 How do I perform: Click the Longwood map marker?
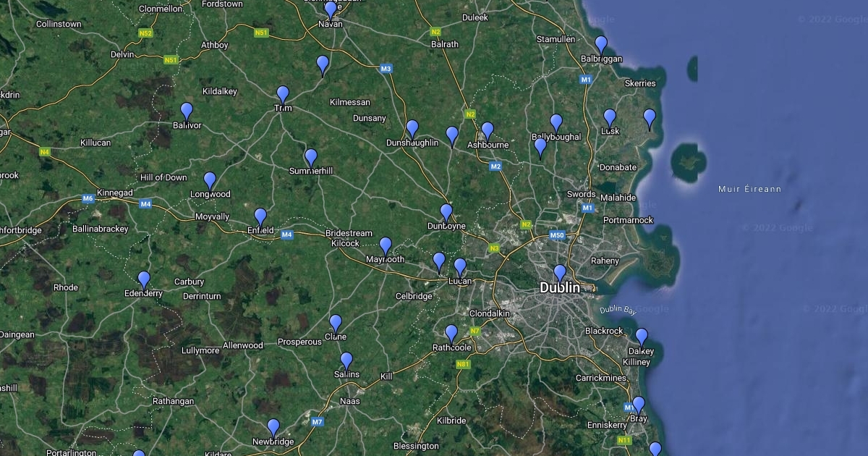210,182
